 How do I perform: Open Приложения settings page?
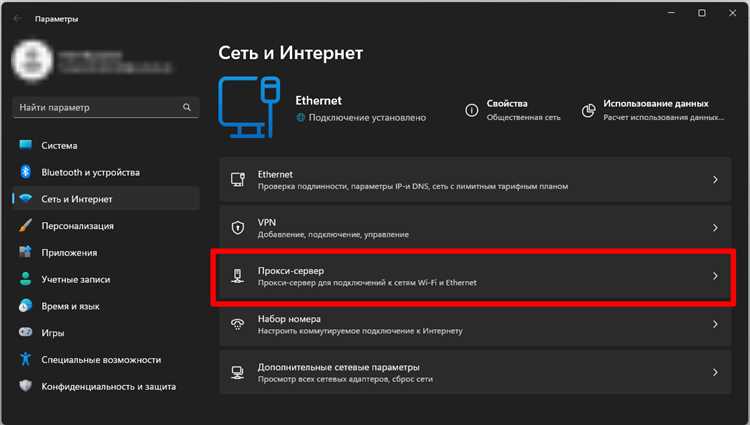pos(106,252)
